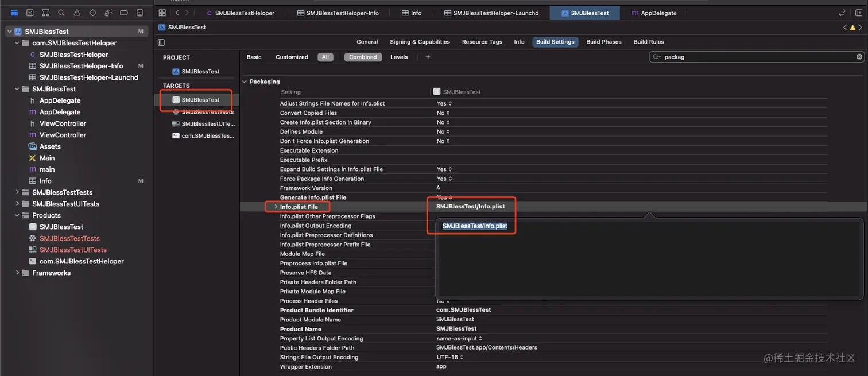
Task: Open the Build Rules tab
Action: [x=649, y=42]
